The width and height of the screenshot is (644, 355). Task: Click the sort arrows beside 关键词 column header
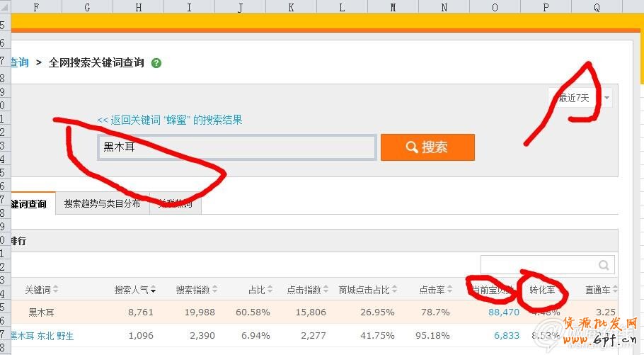[56, 290]
